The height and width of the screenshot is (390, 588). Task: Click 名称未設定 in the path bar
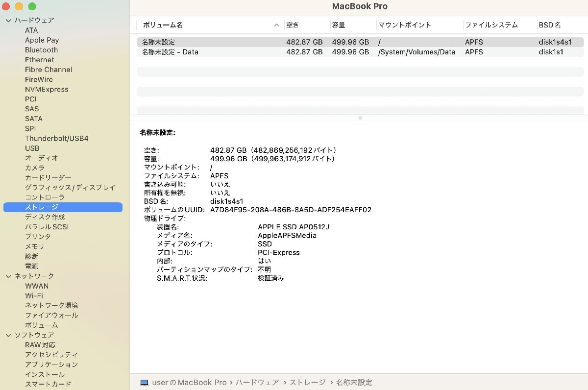click(354, 382)
